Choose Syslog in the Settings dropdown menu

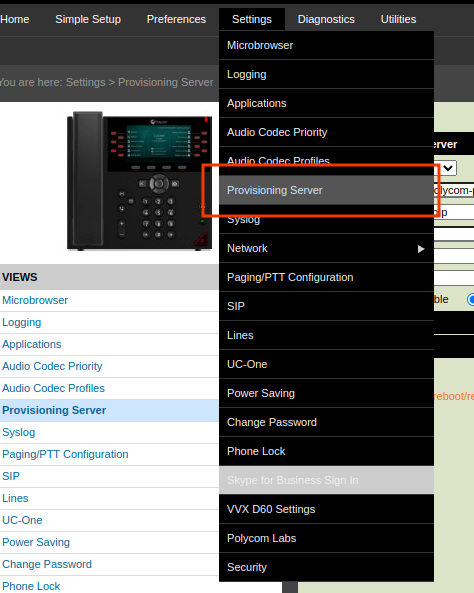tap(326, 219)
